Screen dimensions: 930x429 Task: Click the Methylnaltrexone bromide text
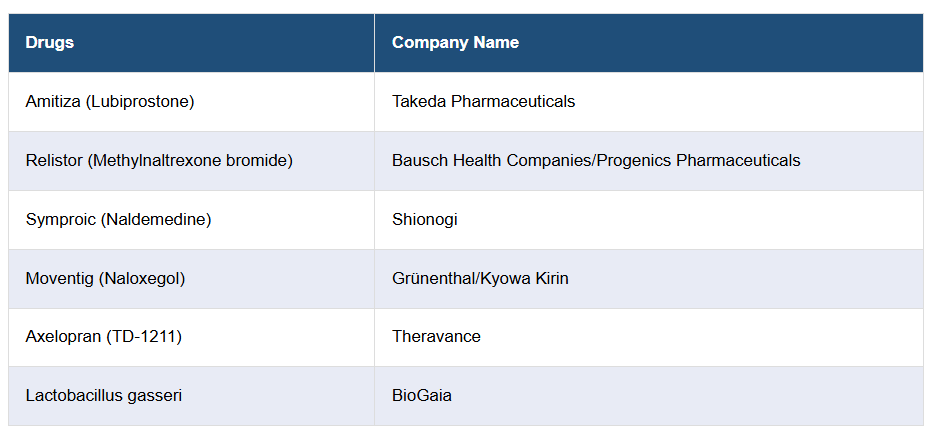(x=188, y=161)
